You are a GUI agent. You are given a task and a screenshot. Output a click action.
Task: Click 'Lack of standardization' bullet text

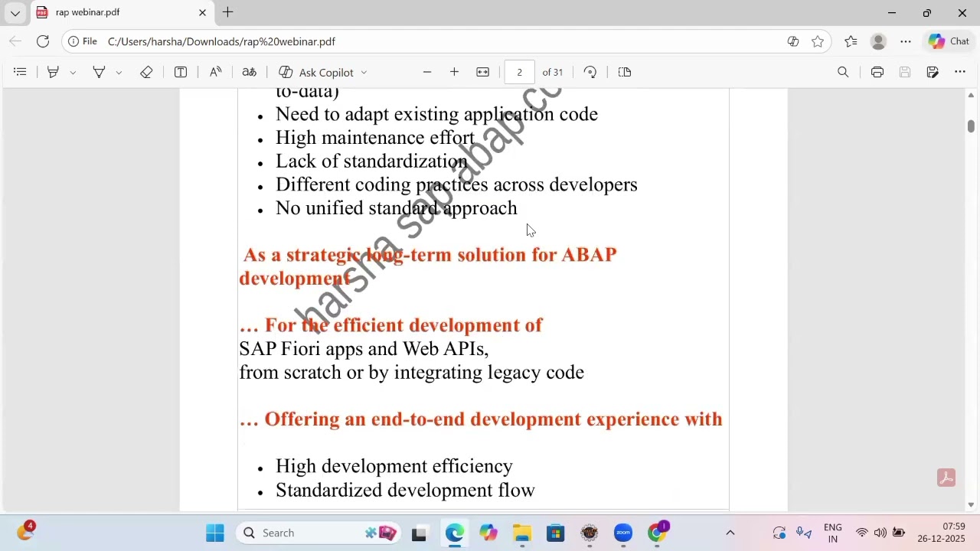pos(371,161)
